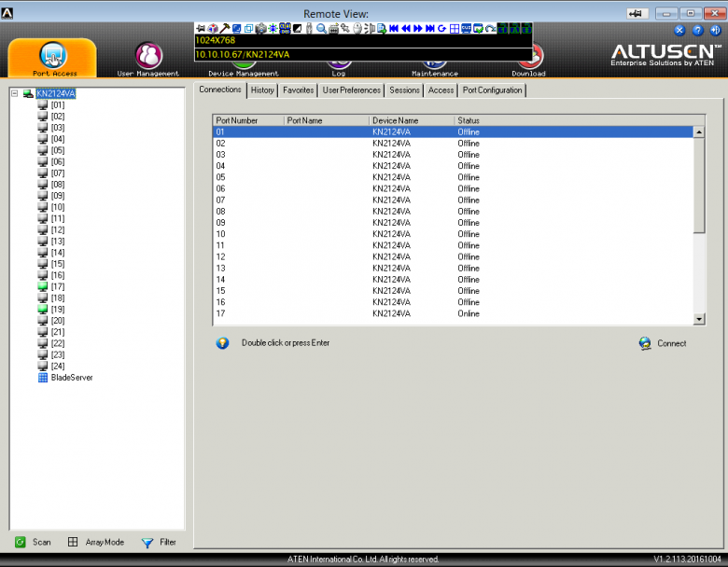The image size is (728, 567).
Task: Go to previous port (rewind arrows)
Action: click(406, 29)
